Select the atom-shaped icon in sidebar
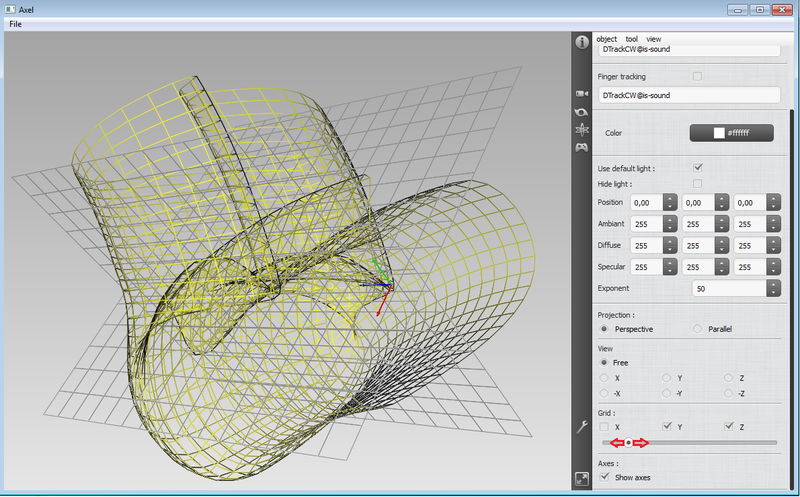 (581, 129)
